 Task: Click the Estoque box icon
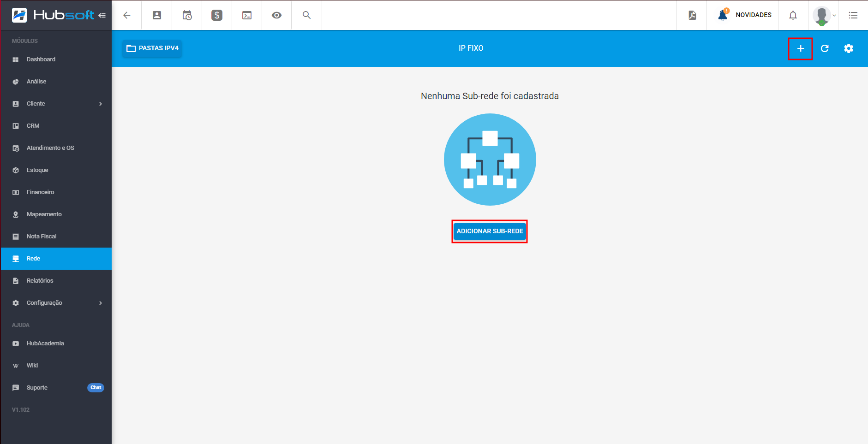coord(16,170)
